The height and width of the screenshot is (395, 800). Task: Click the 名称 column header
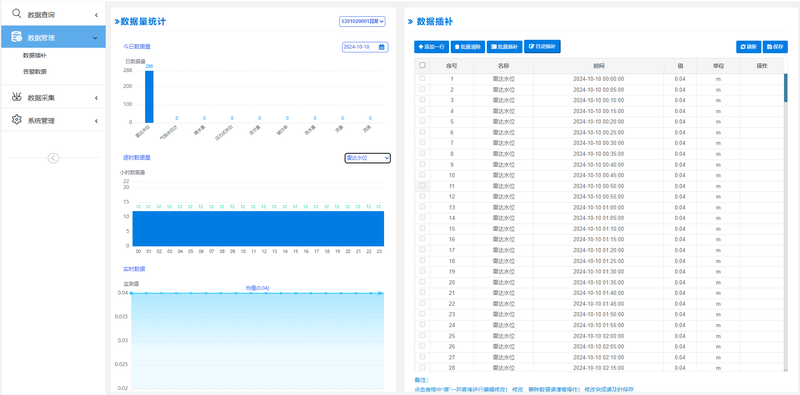coord(503,66)
